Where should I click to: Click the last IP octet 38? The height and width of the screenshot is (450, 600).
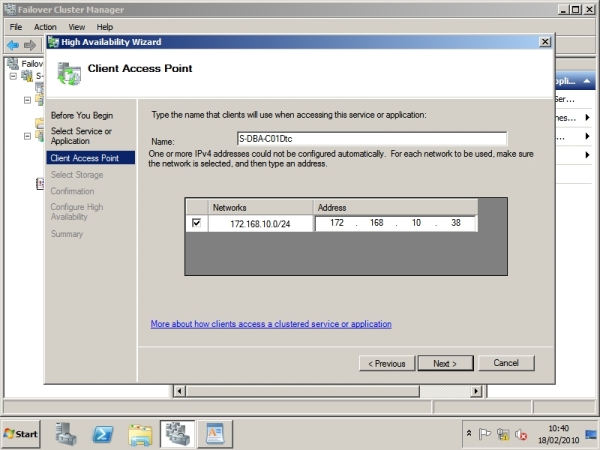(x=455, y=223)
